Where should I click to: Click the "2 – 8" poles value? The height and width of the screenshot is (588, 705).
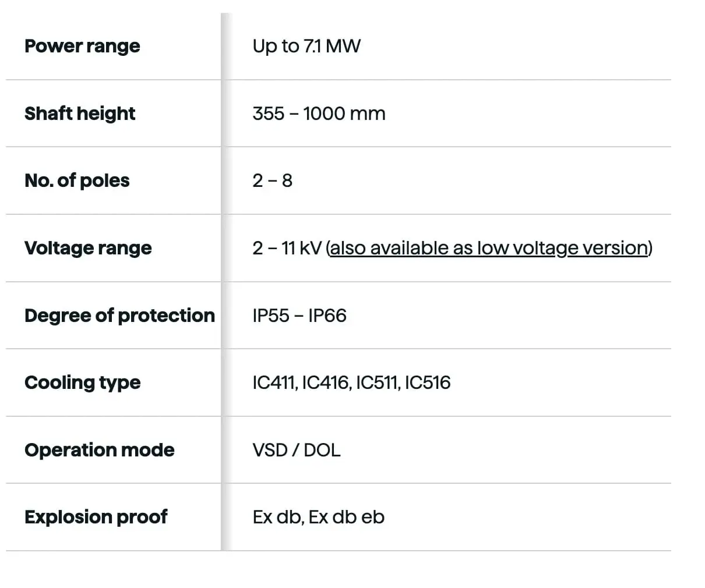272,180
